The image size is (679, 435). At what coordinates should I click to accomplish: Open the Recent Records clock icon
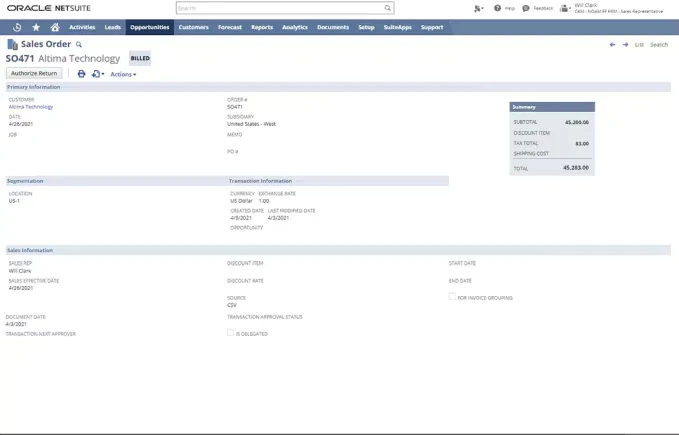coord(17,27)
